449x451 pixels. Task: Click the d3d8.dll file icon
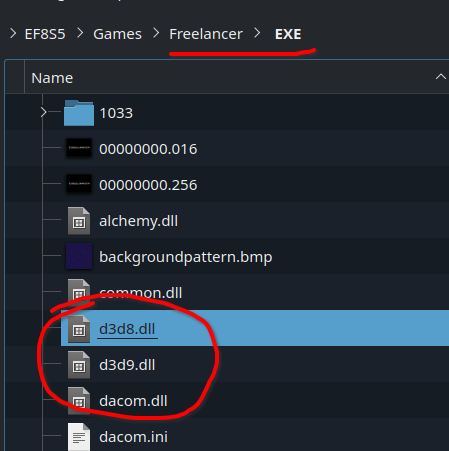coord(79,329)
